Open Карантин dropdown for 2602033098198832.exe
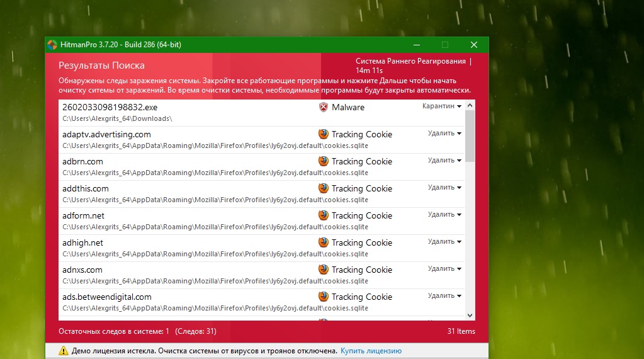 click(442, 106)
